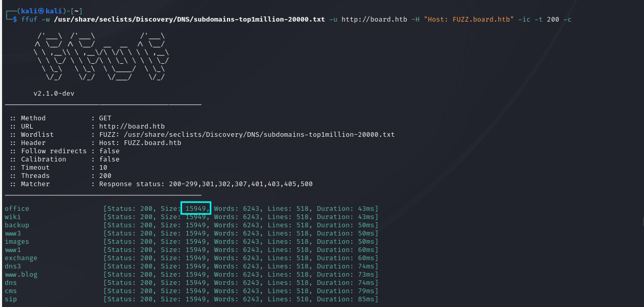Click the highlighted Size 15949 value
The height and width of the screenshot is (307, 644).
pos(196,209)
